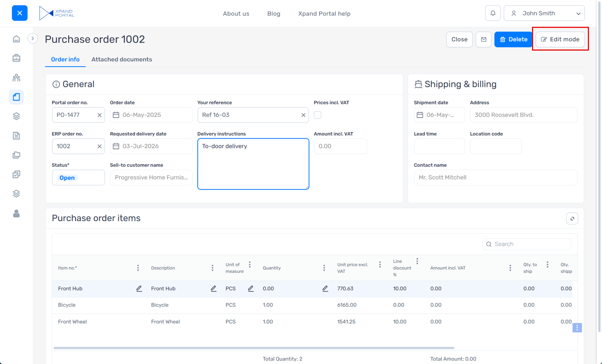The height and width of the screenshot is (364, 602).
Task: Click the briefcase icon in sidebar
Action: pyautogui.click(x=16, y=58)
